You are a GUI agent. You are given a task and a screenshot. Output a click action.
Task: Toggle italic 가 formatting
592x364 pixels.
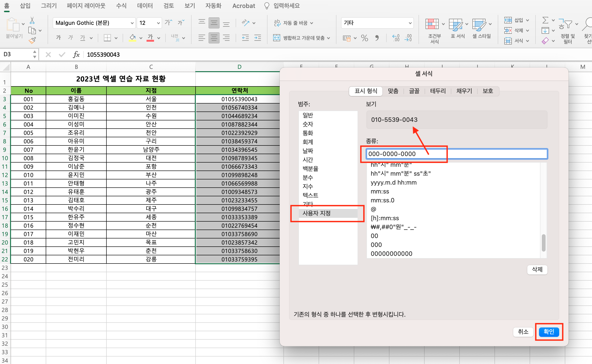click(x=70, y=37)
